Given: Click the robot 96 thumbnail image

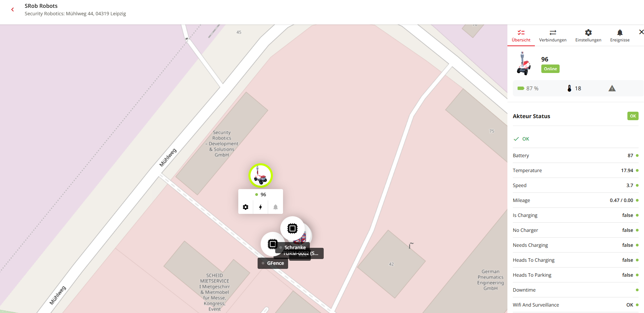Looking at the screenshot, I should [524, 63].
